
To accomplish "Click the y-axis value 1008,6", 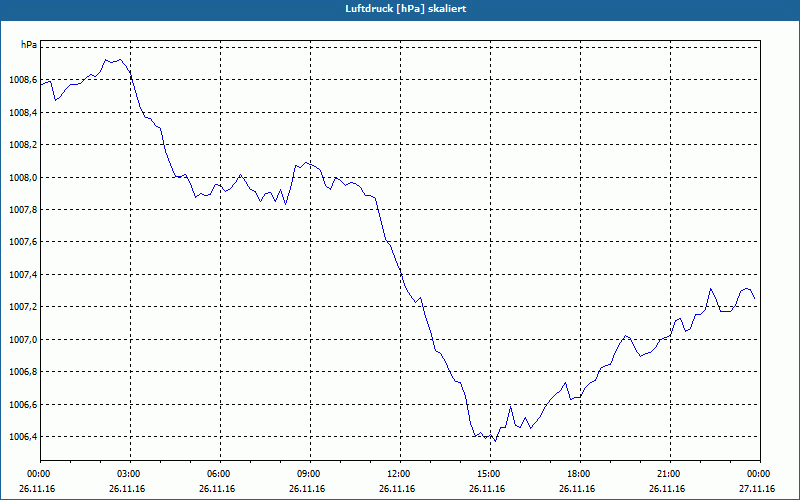I will 23,80.
